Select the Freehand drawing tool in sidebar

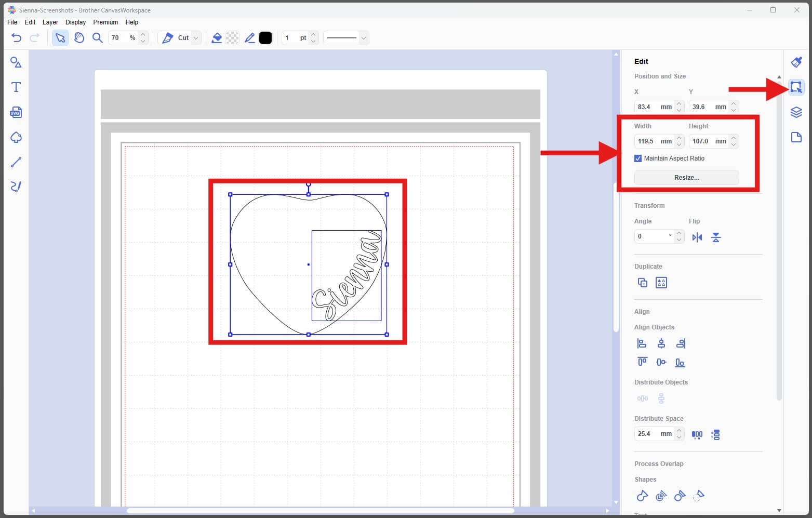tap(16, 187)
